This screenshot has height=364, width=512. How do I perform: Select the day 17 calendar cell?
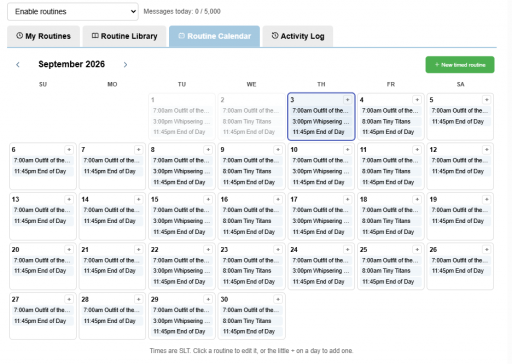(321, 216)
